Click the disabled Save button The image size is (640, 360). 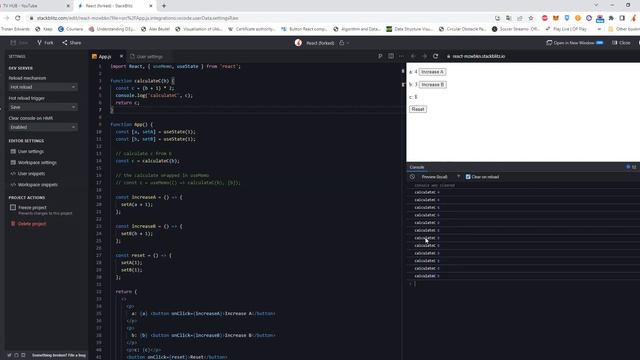(x=19, y=42)
